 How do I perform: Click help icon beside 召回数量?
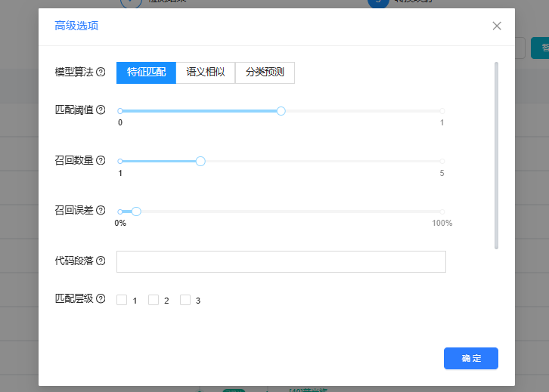[x=101, y=161]
